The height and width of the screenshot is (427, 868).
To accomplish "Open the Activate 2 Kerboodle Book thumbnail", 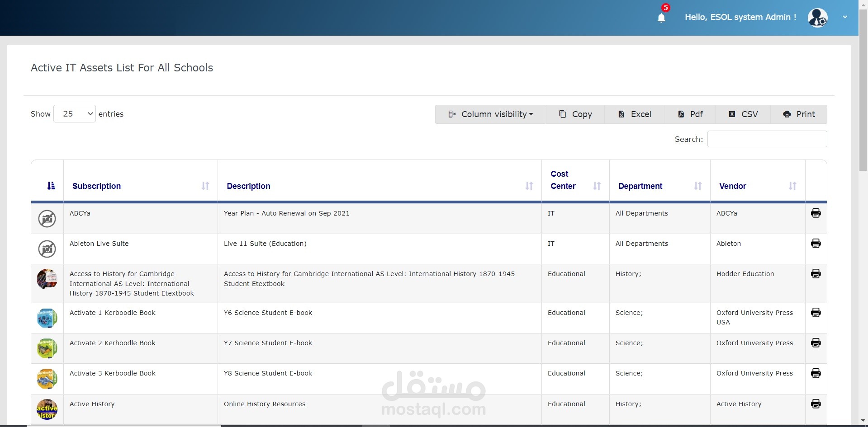I will [x=47, y=348].
